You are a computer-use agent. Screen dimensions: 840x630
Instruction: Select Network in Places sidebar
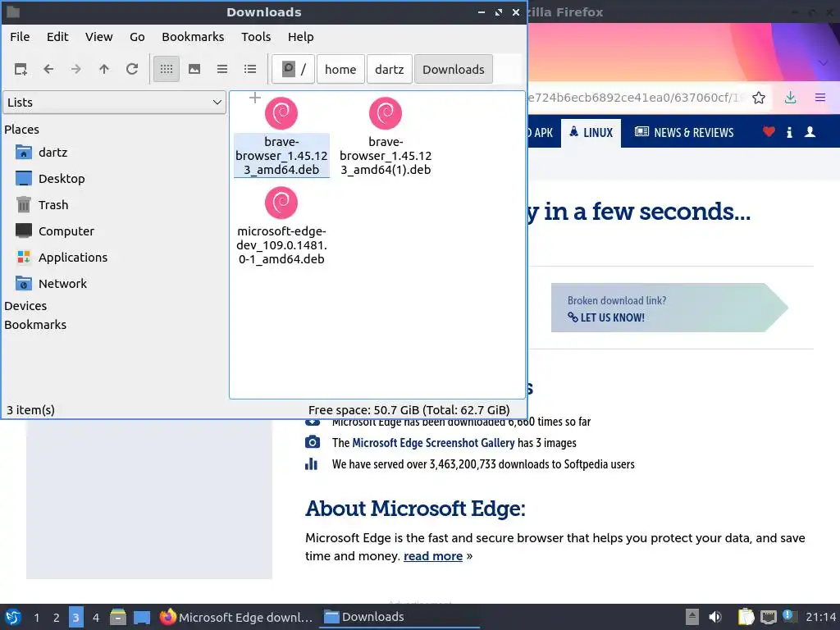(x=62, y=284)
